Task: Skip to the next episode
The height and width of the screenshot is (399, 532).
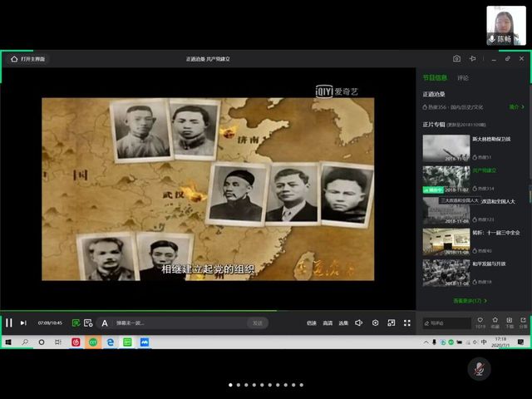Action: point(23,323)
